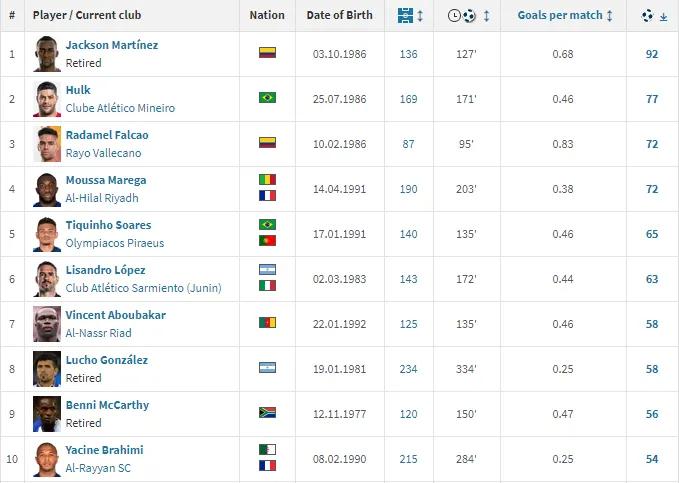Click Tiquinho Soares's portrait thumbnail
The image size is (679, 483).
[47, 233]
